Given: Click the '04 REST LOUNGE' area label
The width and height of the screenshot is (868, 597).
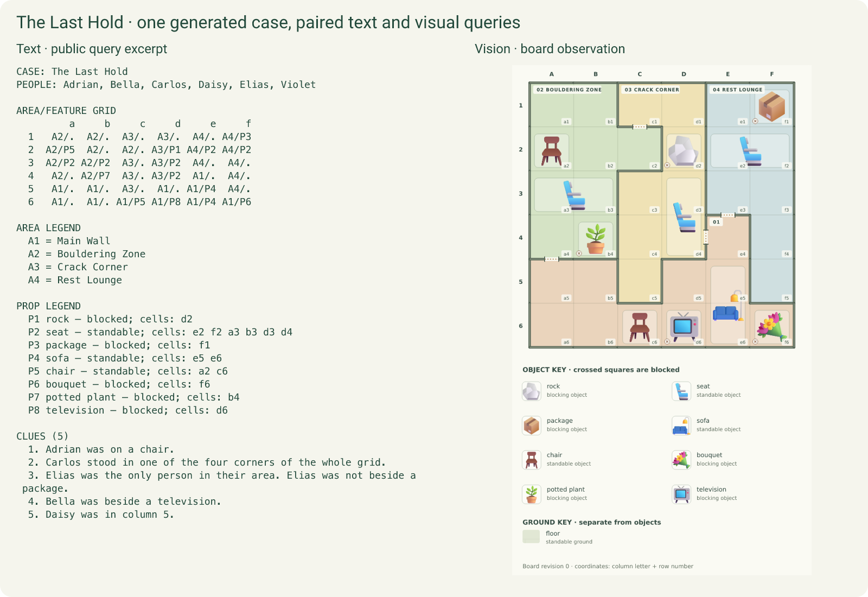Looking at the screenshot, I should click(x=737, y=90).
